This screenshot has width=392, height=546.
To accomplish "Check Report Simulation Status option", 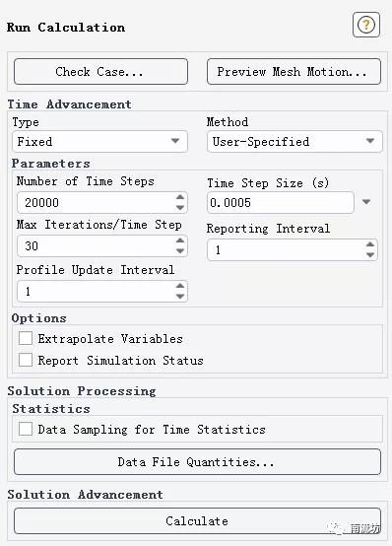I will click(26, 360).
